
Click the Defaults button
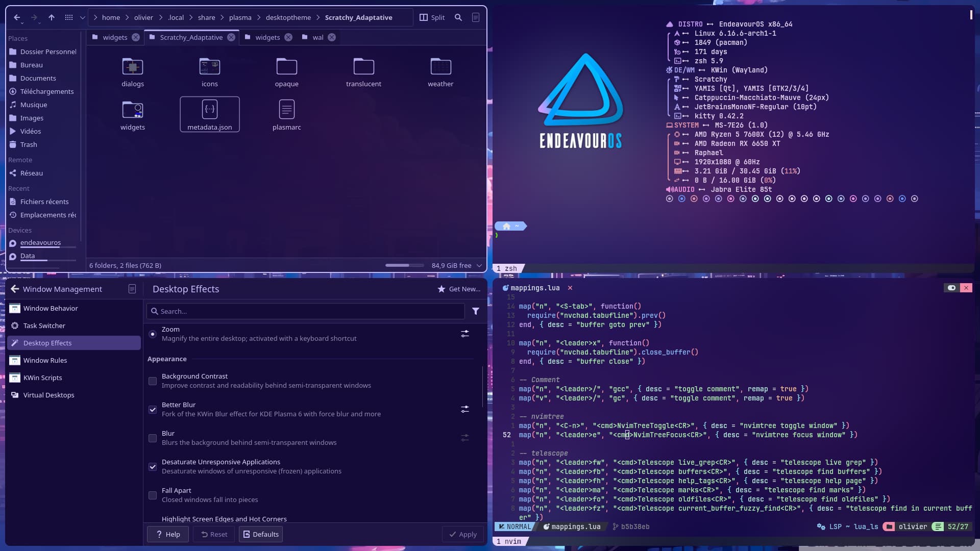coord(261,534)
